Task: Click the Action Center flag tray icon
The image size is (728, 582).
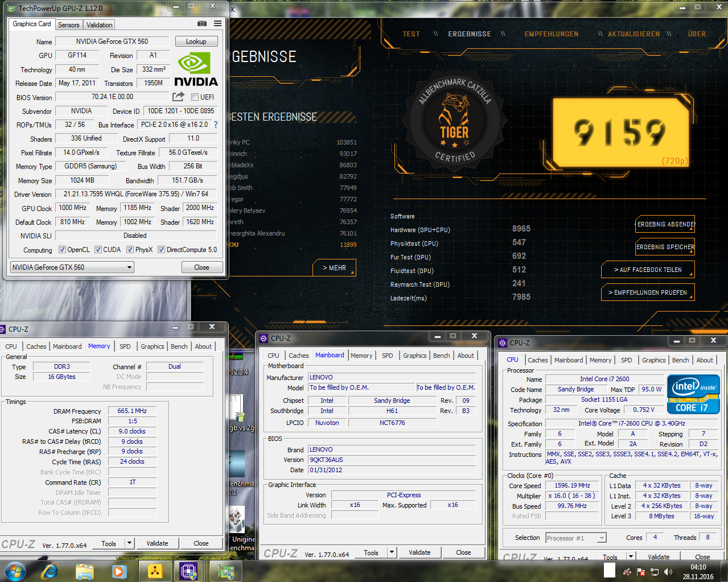Action: (x=640, y=572)
